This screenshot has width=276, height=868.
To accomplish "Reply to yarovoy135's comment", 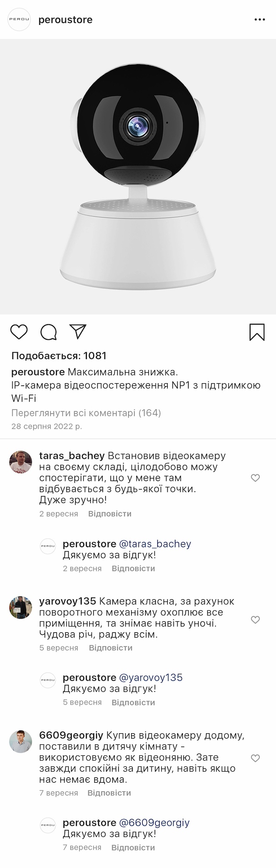I will [x=110, y=648].
